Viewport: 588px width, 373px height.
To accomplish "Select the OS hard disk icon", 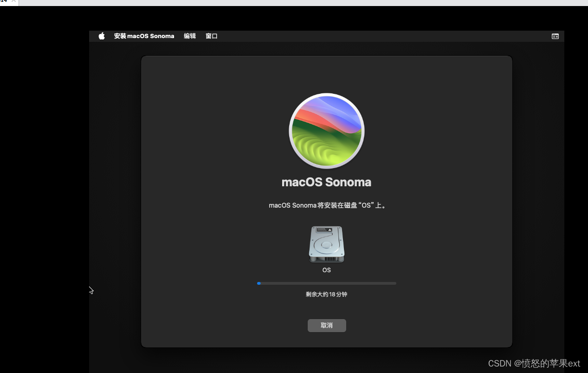I will tap(327, 244).
